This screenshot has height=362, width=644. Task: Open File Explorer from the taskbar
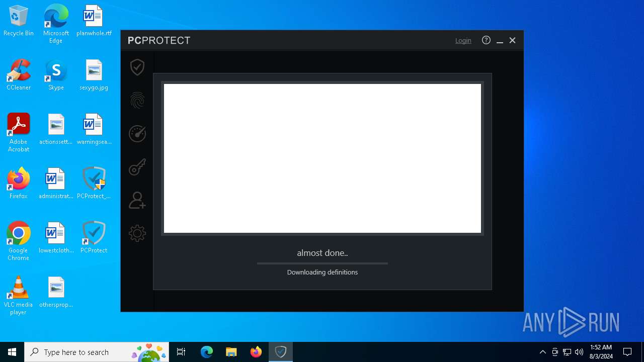tap(231, 352)
